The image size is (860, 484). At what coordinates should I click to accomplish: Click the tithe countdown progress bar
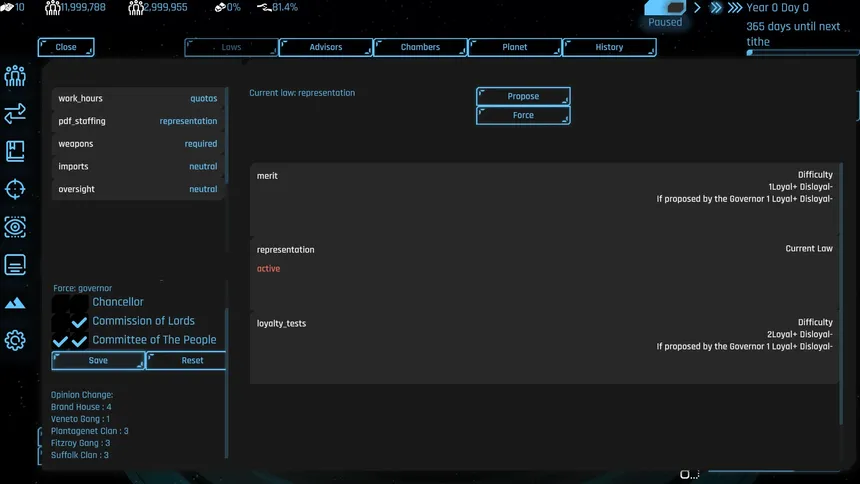[803, 53]
